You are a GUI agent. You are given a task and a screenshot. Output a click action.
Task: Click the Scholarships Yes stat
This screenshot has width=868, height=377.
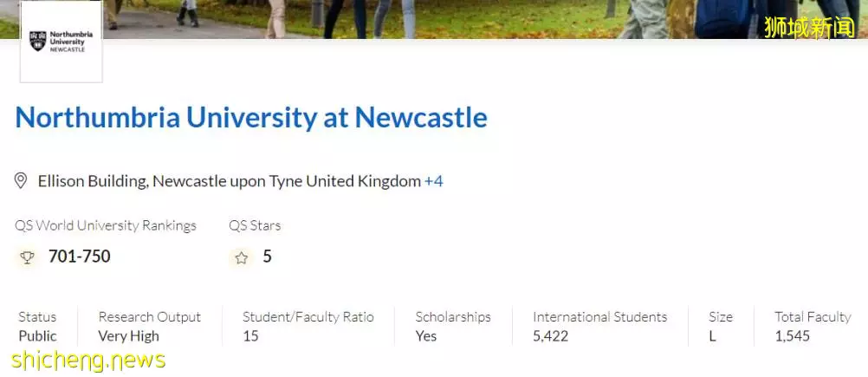point(453,326)
